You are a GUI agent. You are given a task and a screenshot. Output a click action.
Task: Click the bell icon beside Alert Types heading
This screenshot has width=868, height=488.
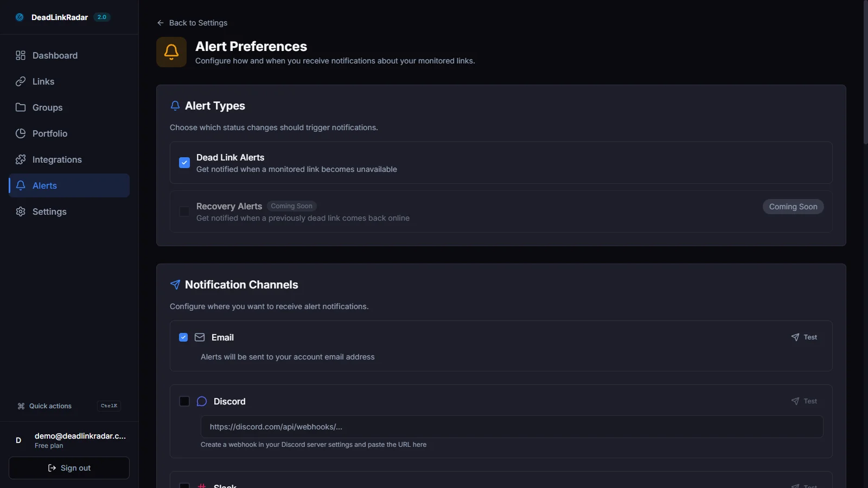coord(175,106)
